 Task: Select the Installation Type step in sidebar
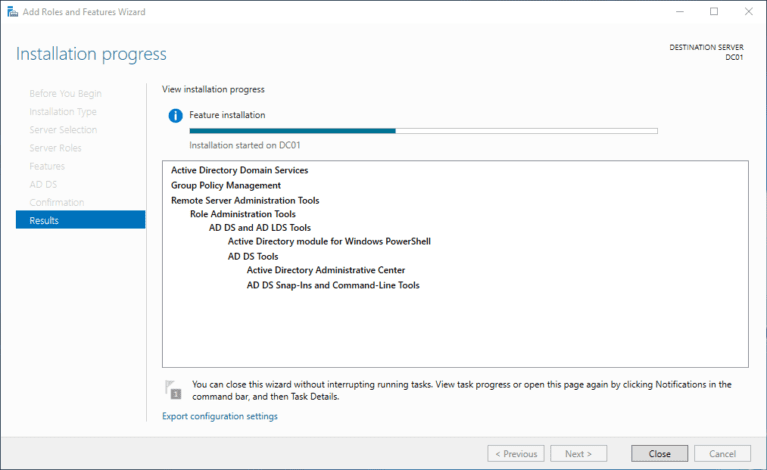(x=63, y=112)
